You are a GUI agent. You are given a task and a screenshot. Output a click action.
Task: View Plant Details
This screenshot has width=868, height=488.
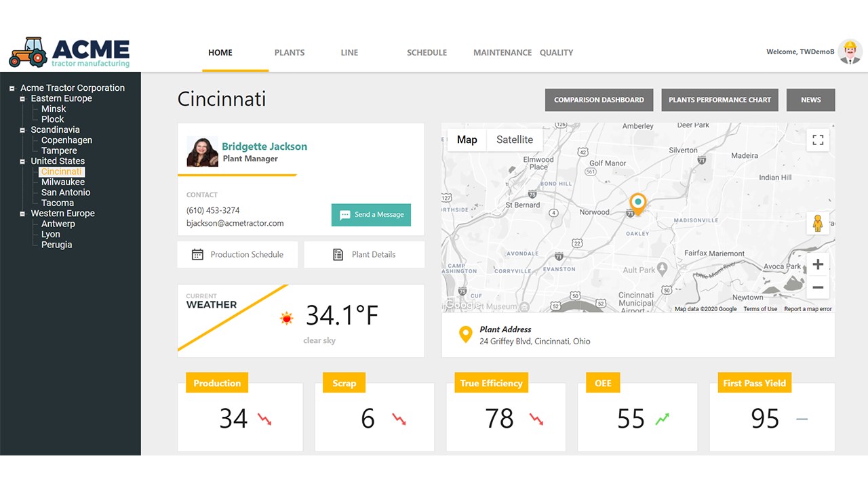click(x=364, y=254)
